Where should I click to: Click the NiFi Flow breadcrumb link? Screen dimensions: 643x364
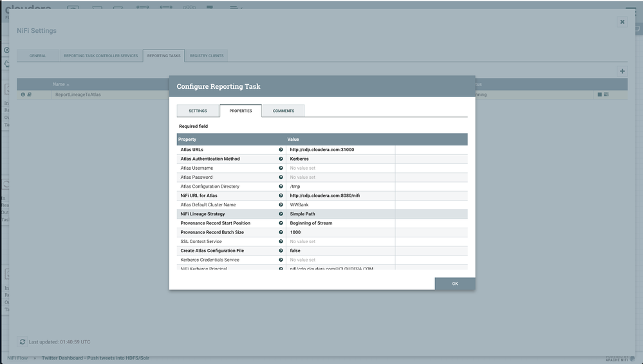click(17, 358)
